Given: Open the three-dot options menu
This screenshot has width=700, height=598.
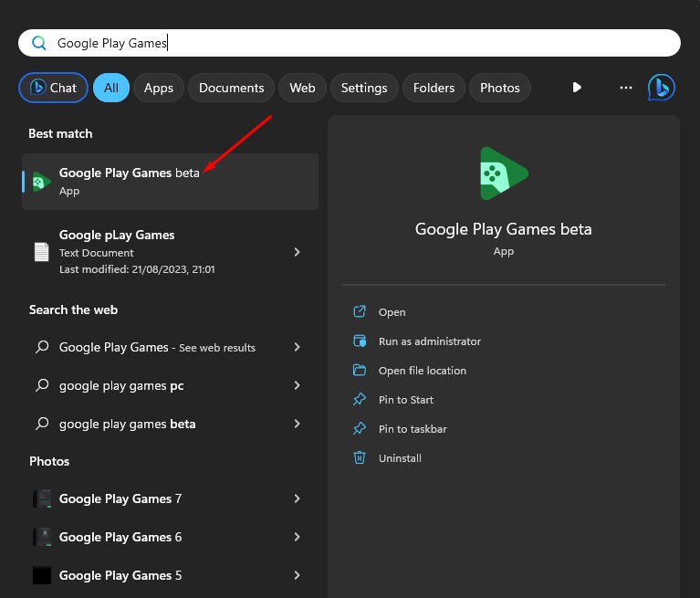Looking at the screenshot, I should [x=626, y=87].
